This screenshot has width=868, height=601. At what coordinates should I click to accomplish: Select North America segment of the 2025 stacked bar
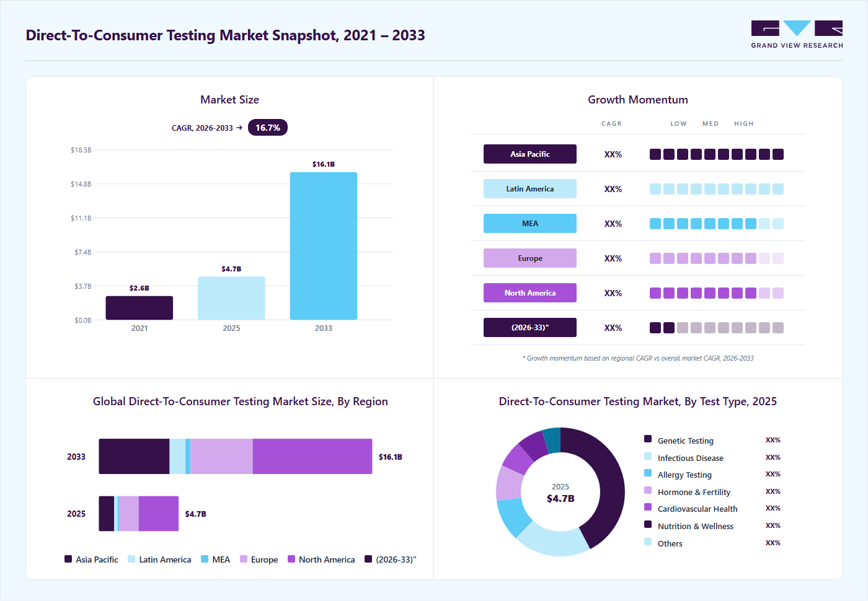point(159,514)
